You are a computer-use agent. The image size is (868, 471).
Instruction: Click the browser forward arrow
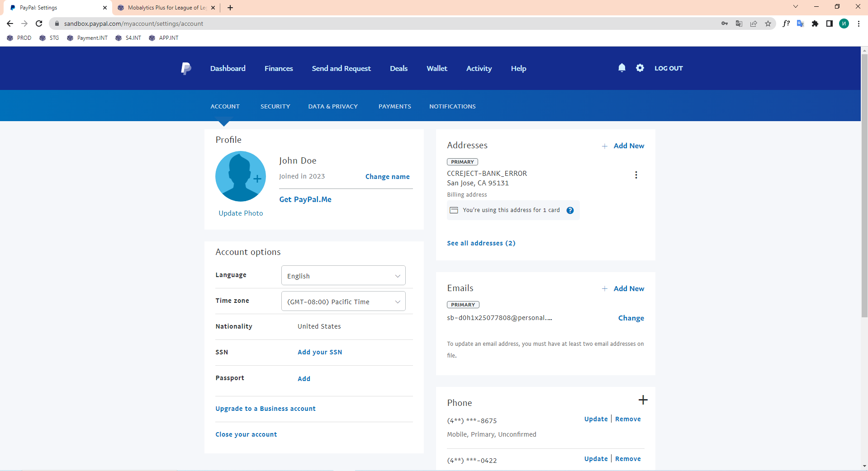pyautogui.click(x=24, y=24)
